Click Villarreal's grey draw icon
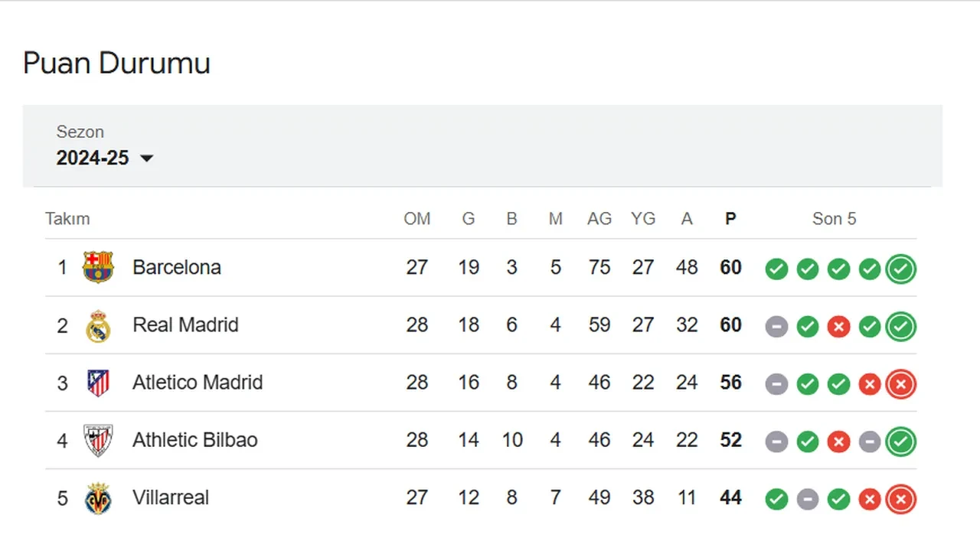 click(808, 500)
